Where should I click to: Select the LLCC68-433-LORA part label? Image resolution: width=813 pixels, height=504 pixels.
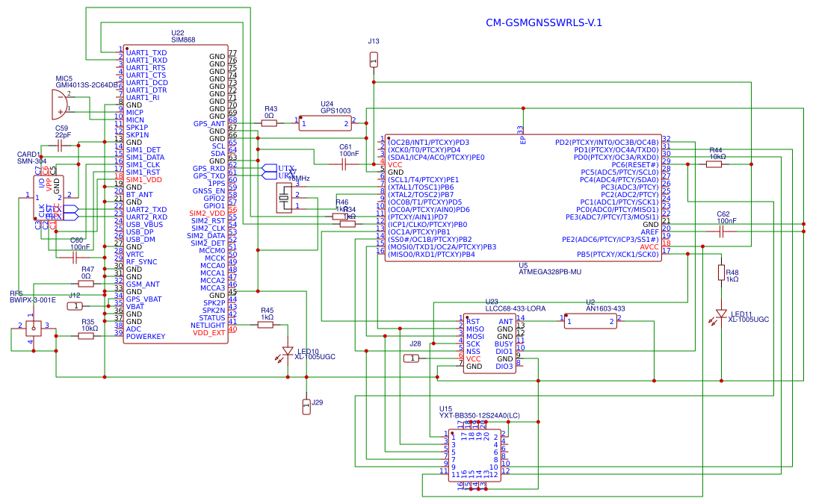[516, 308]
